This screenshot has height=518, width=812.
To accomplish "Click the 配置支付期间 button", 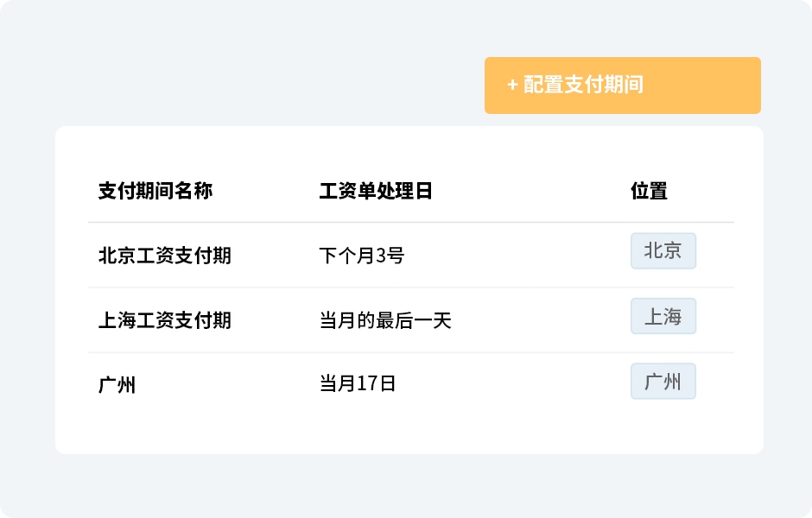I will coord(622,85).
